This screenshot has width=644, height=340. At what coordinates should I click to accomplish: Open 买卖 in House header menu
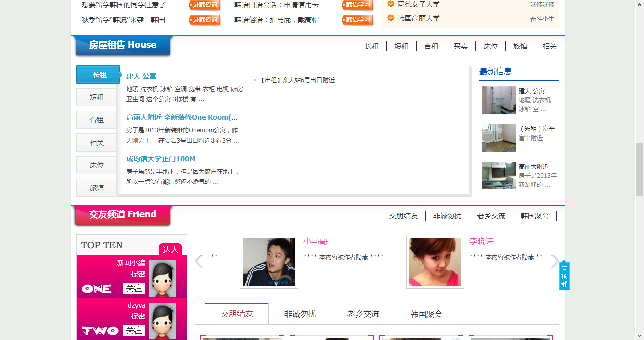point(461,46)
